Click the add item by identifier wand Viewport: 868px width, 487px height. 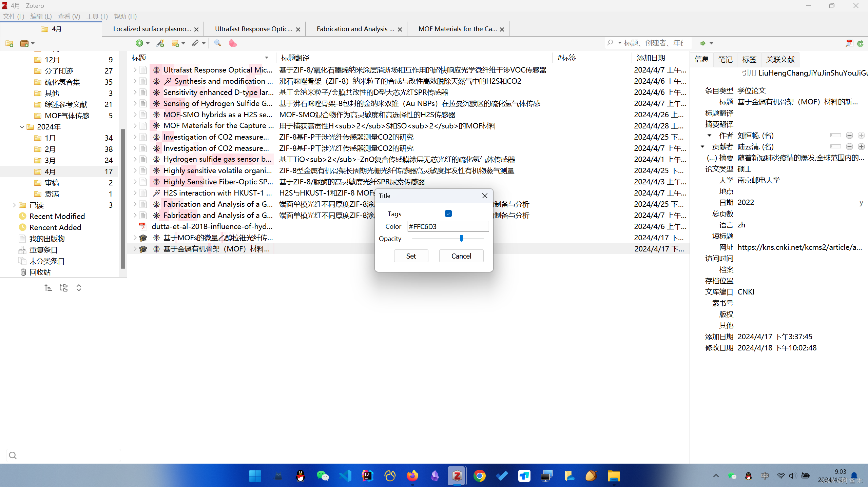(160, 43)
